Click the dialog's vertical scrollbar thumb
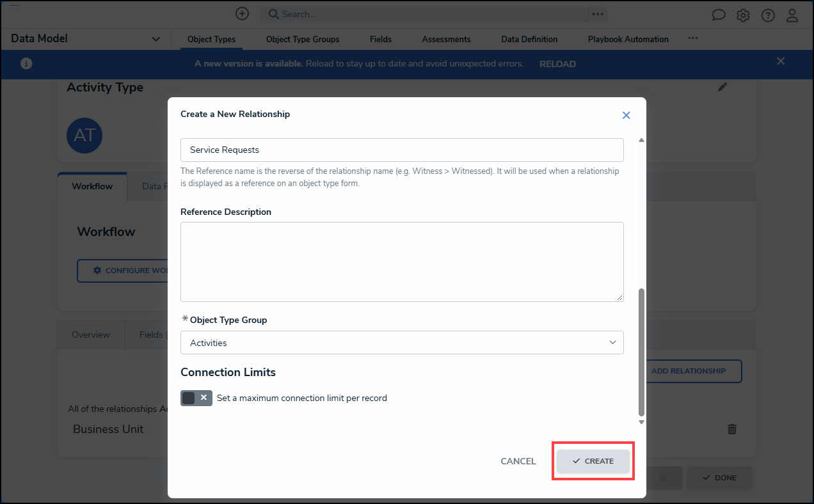Viewport: 814px width, 504px height. tap(641, 352)
